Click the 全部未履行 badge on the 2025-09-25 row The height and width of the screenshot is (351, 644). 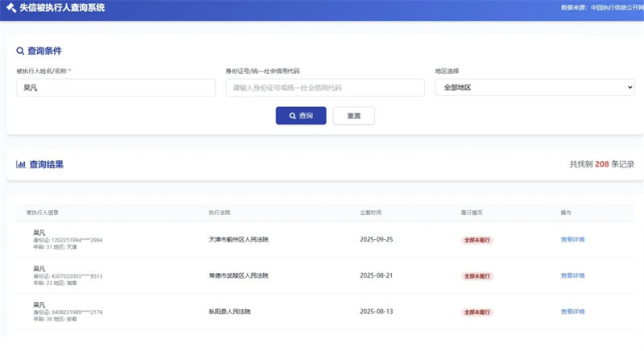[477, 240]
